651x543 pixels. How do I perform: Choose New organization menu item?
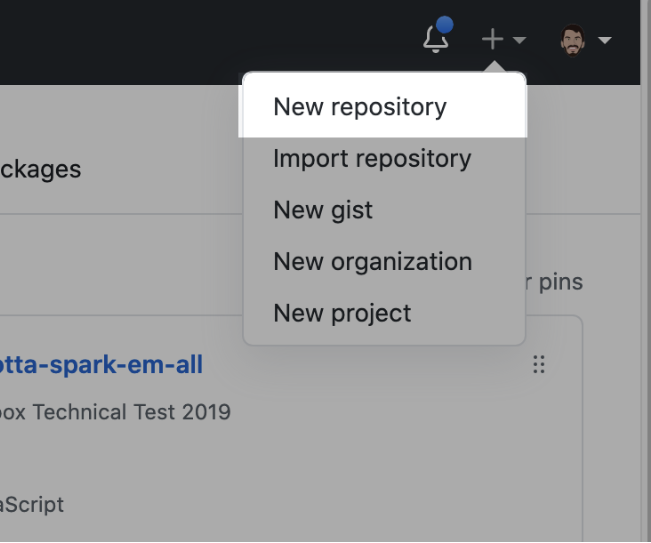tap(372, 262)
